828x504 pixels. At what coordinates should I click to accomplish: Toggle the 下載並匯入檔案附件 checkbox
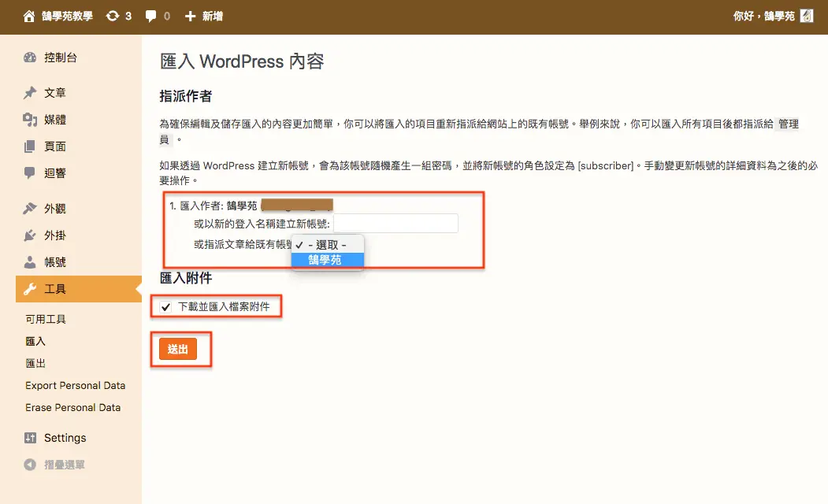[x=165, y=307]
